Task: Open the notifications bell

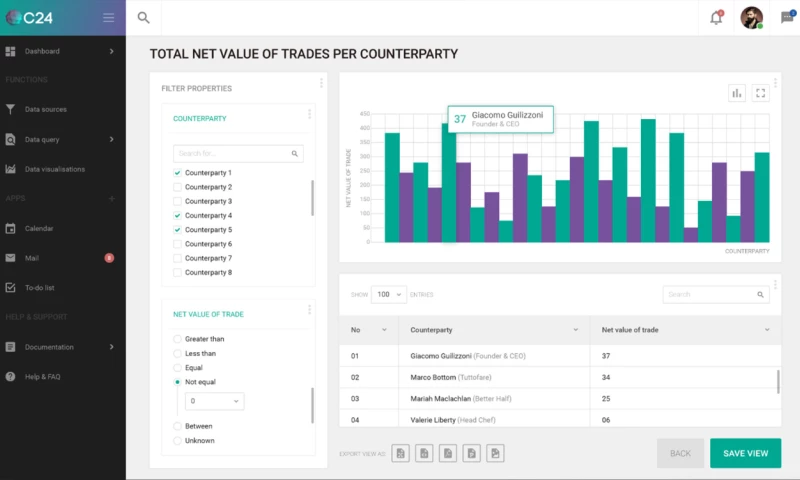Action: tap(715, 17)
